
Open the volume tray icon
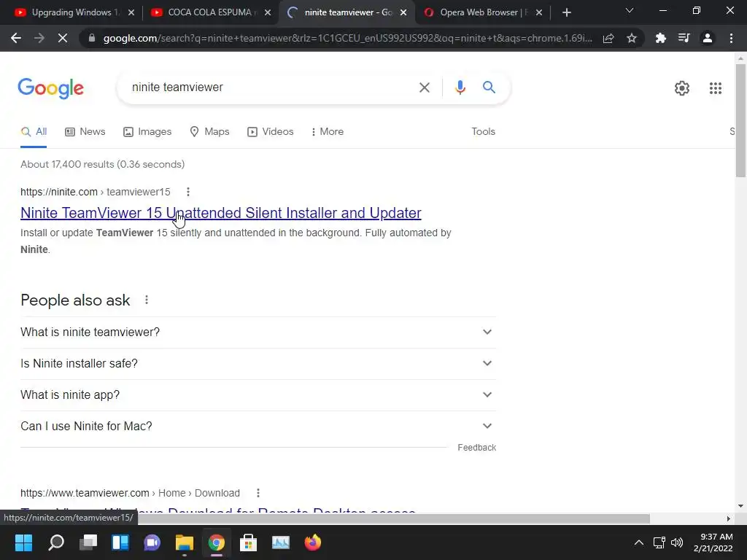coord(676,542)
